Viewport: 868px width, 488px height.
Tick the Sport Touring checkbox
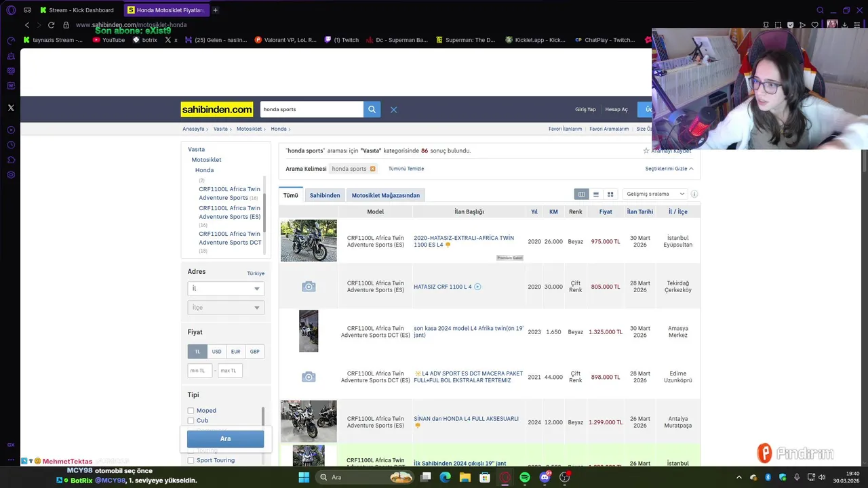[x=191, y=461]
